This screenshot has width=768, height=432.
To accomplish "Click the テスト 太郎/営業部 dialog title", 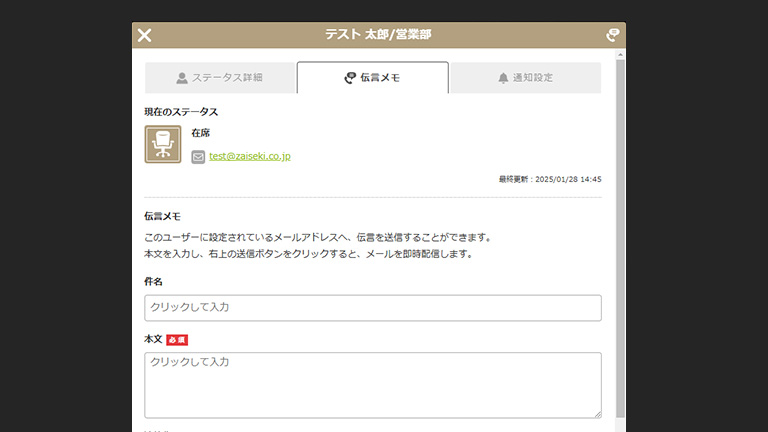I will point(378,35).
